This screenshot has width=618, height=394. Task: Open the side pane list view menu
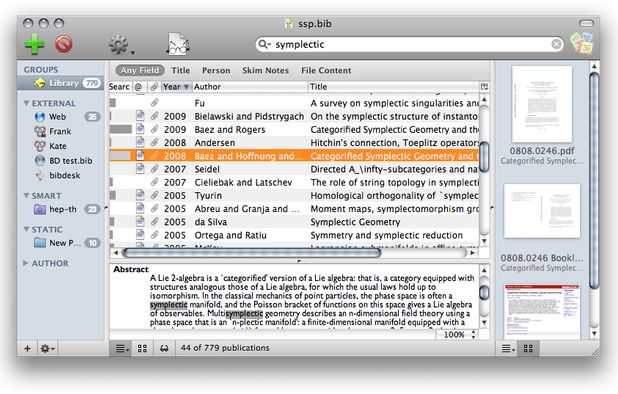pyautogui.click(x=508, y=348)
